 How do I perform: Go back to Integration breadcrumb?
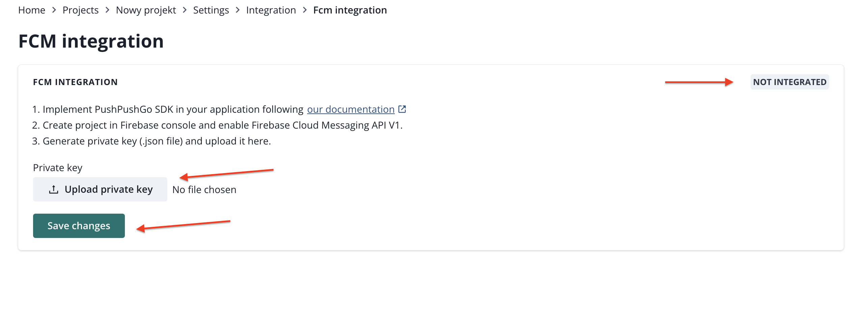point(271,10)
